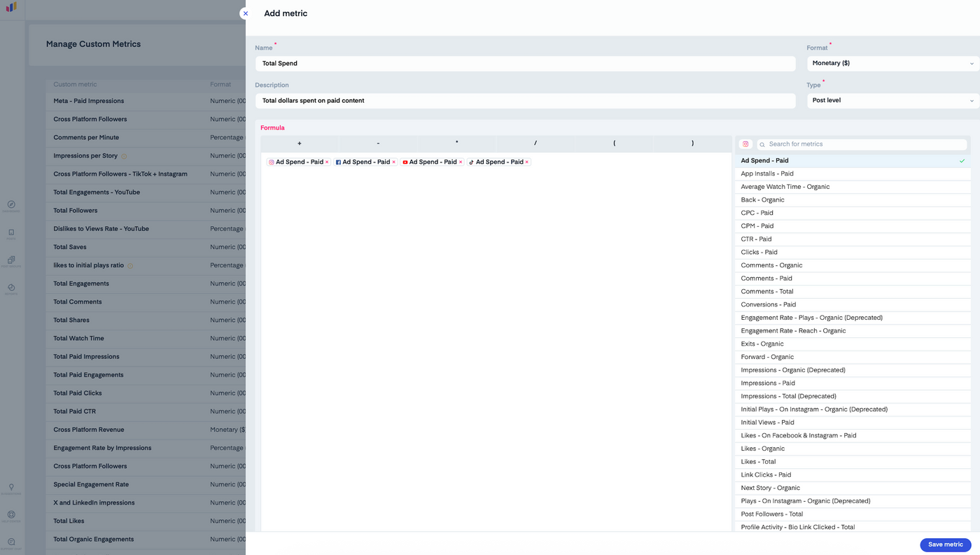Select CPM - Paid metric

coord(853,226)
